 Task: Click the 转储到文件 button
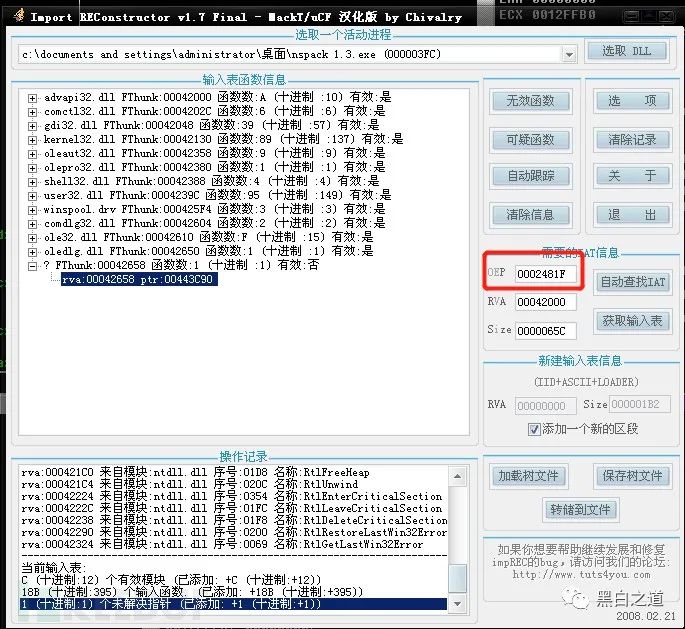coord(579,510)
